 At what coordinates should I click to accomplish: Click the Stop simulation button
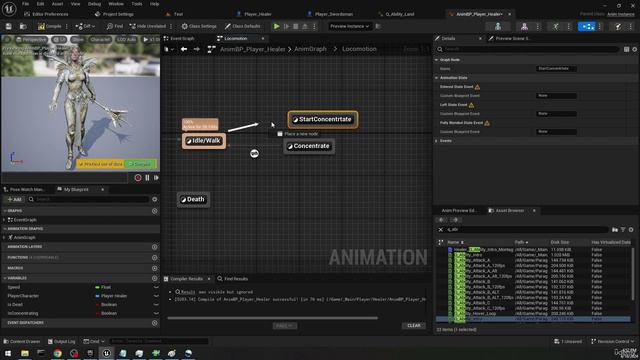(x=296, y=26)
